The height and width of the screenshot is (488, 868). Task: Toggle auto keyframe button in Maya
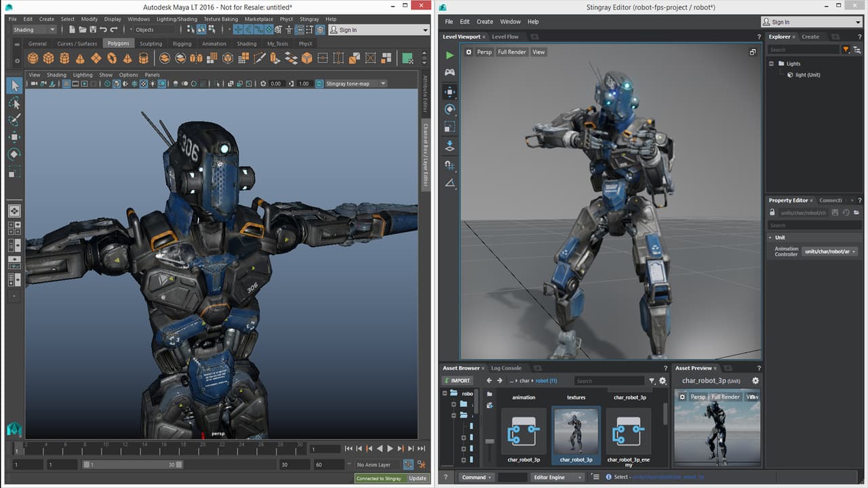[408, 465]
